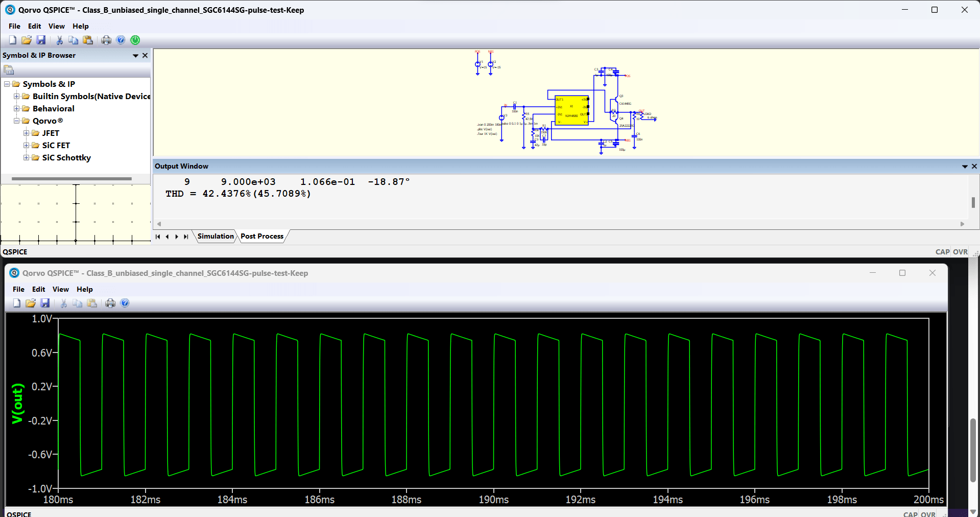Open File menu in schematic window
Screen dimensions: 980x517
[x=14, y=26]
